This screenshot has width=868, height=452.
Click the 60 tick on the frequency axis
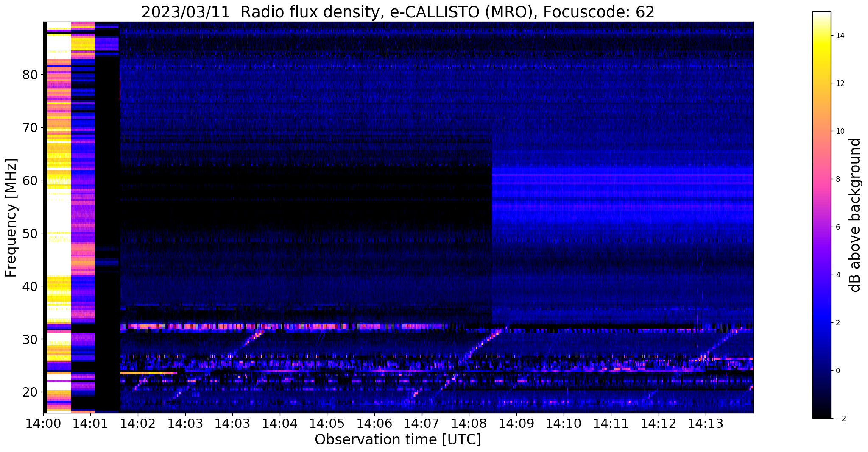pyautogui.click(x=30, y=180)
